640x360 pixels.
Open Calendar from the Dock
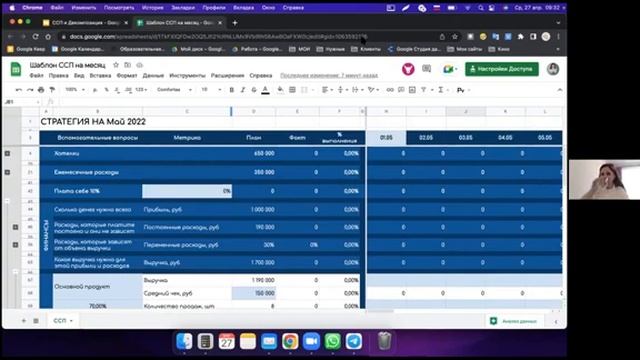point(227,341)
